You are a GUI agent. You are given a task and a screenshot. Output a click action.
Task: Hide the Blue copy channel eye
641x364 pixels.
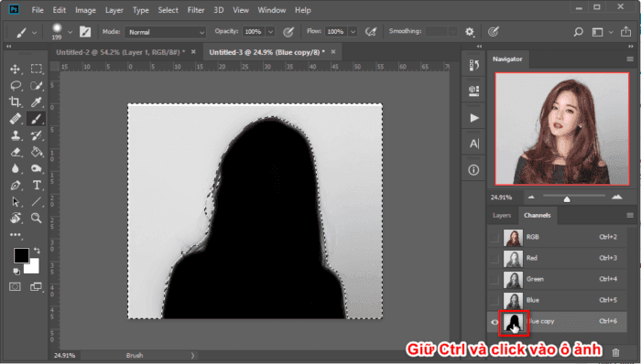click(x=494, y=322)
